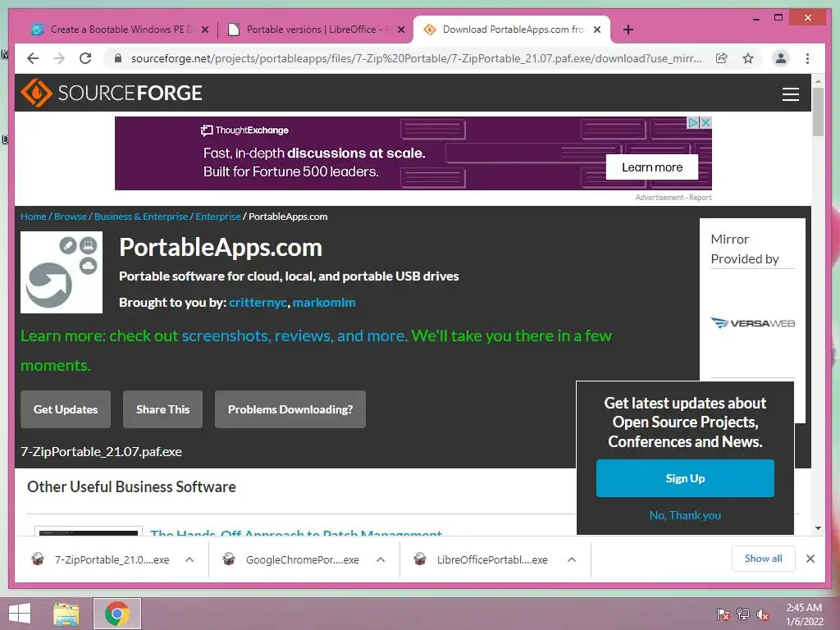Dismiss popup with No, Thank you
Viewport: 840px width, 630px height.
pyautogui.click(x=685, y=515)
